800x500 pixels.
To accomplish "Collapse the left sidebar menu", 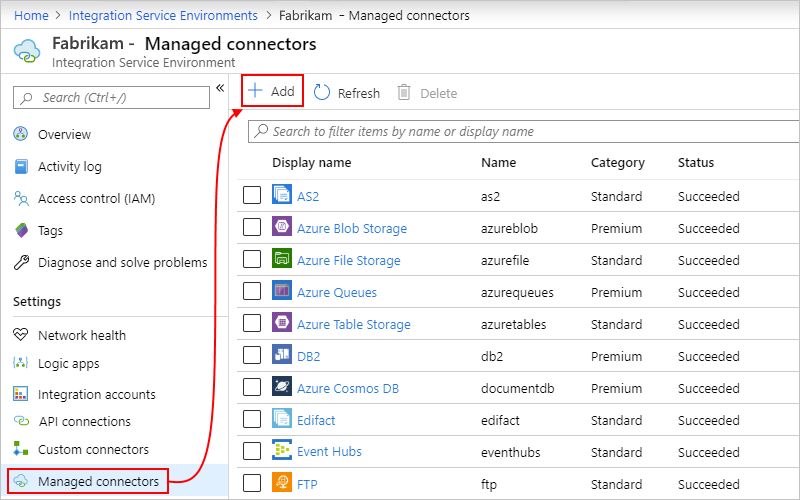I will (220, 89).
